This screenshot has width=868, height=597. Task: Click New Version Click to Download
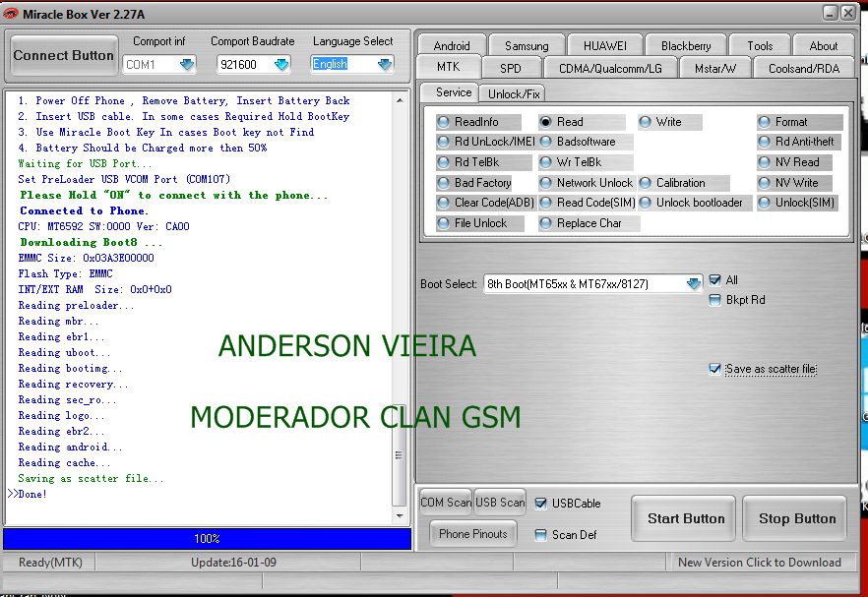(760, 563)
